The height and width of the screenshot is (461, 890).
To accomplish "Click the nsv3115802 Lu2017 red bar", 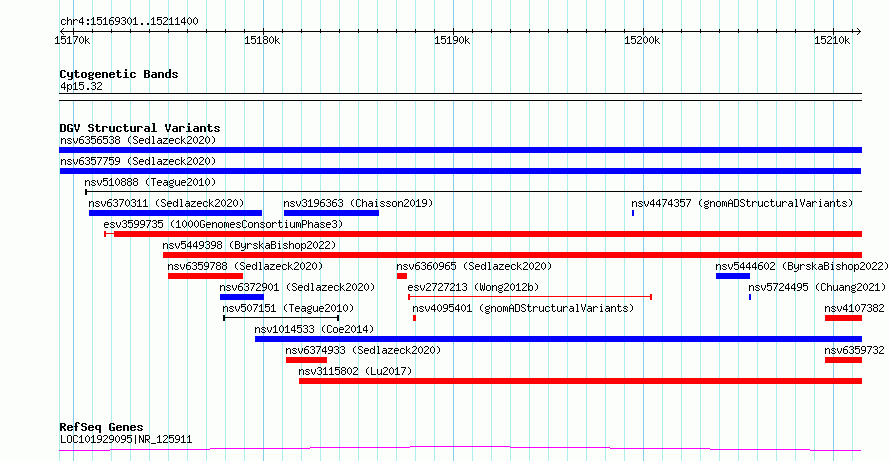I will (x=581, y=381).
